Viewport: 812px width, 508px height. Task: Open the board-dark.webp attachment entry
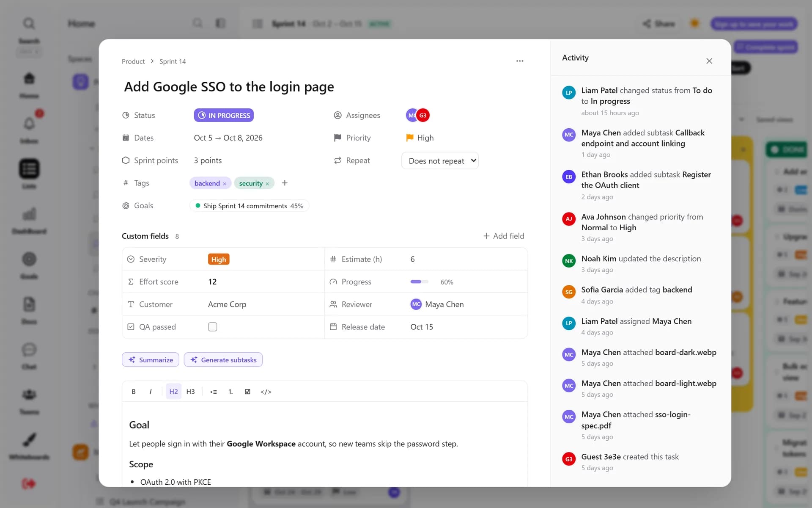[640, 358]
